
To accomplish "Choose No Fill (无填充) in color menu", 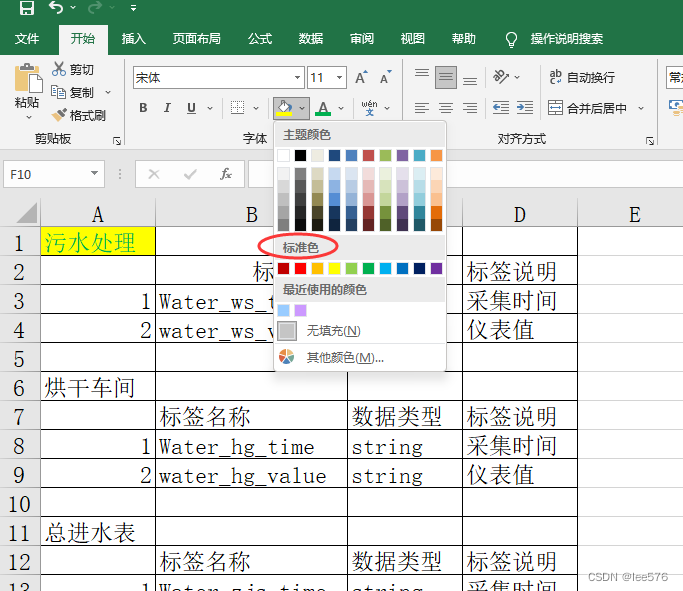I will point(332,331).
